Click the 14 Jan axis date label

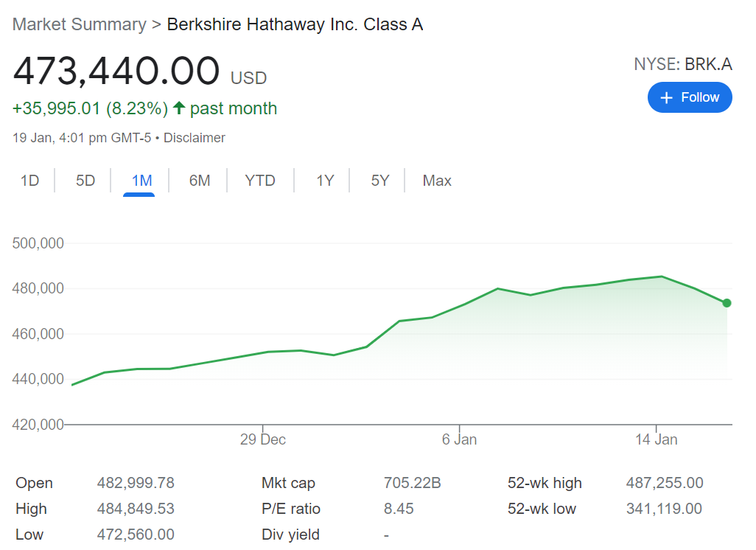point(656,439)
